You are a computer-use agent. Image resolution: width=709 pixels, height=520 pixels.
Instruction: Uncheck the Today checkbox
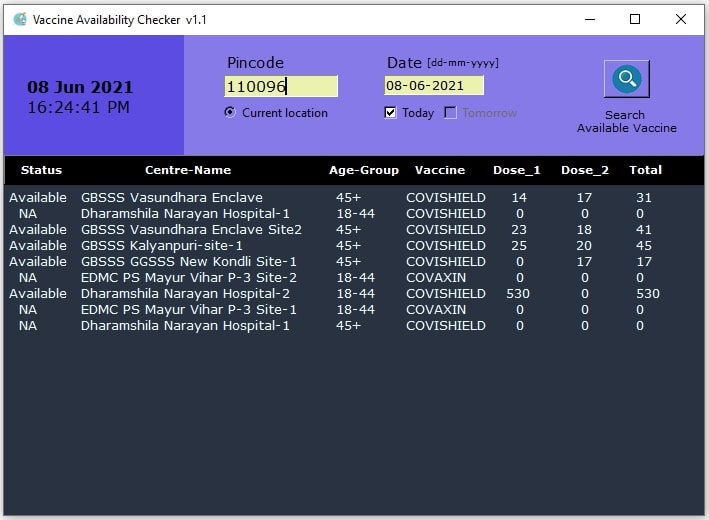point(391,113)
